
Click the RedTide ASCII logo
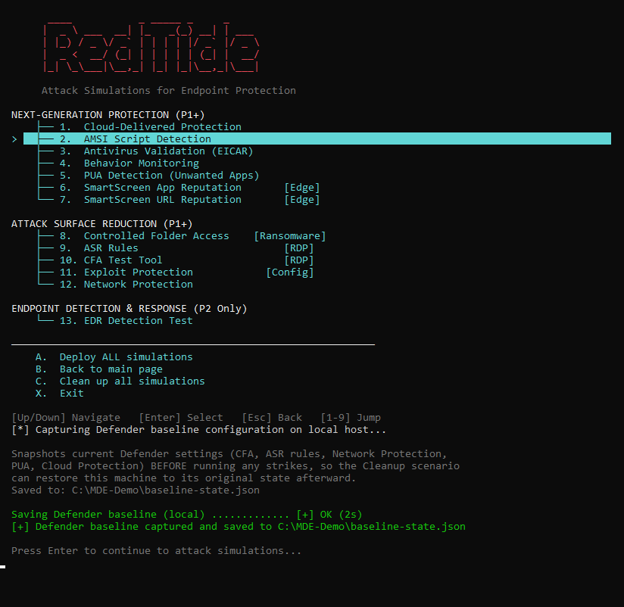(151, 47)
